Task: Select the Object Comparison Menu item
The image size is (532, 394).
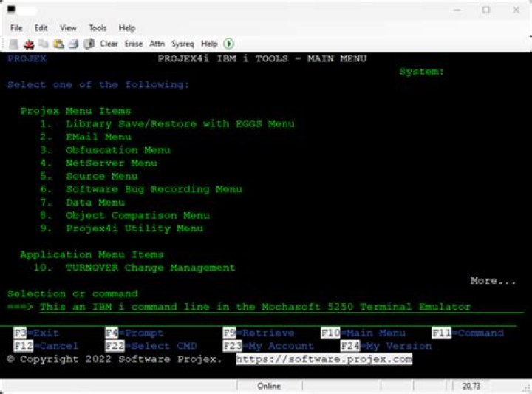Action: click(x=137, y=216)
